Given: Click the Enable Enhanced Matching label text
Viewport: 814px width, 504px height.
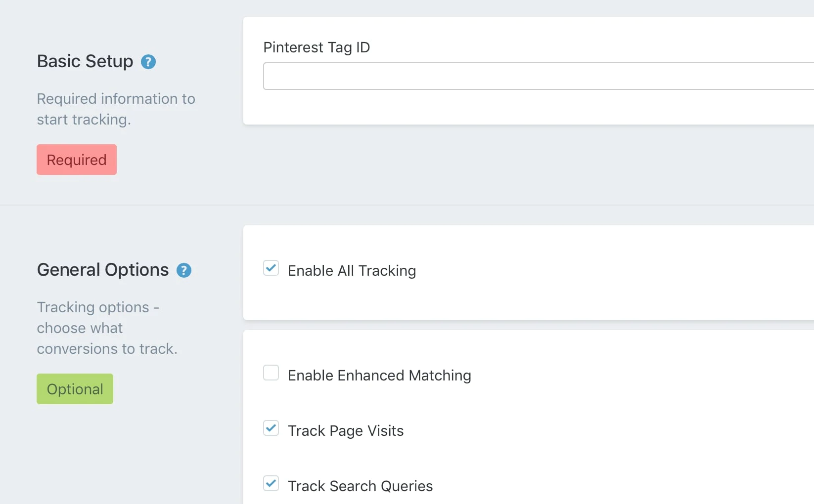Looking at the screenshot, I should point(379,376).
